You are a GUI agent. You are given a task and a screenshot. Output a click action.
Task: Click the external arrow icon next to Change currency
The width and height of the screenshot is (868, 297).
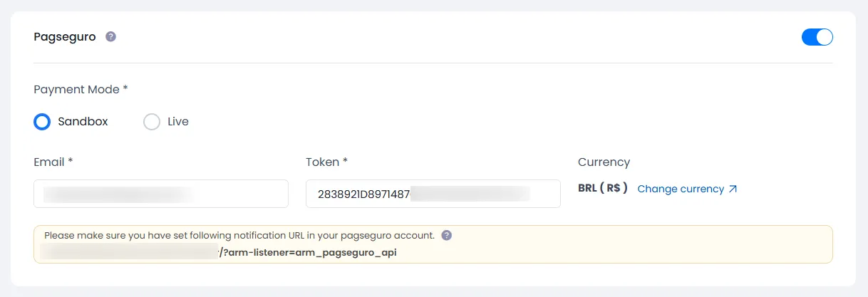pos(733,189)
